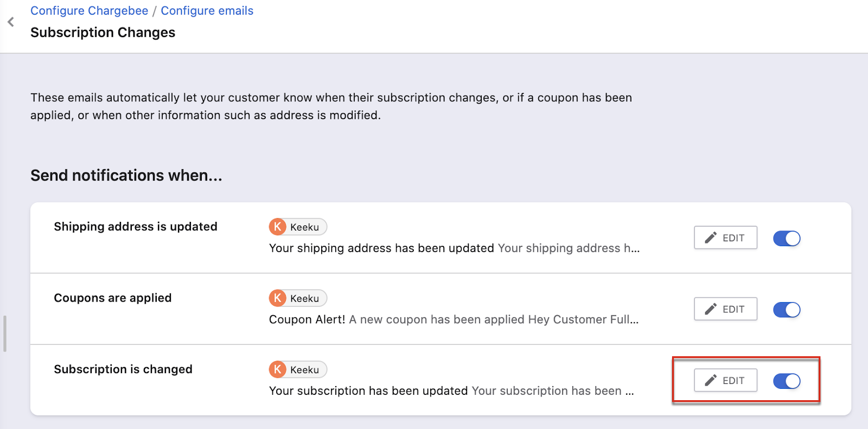Select the Subscription is changed label

coord(123,369)
